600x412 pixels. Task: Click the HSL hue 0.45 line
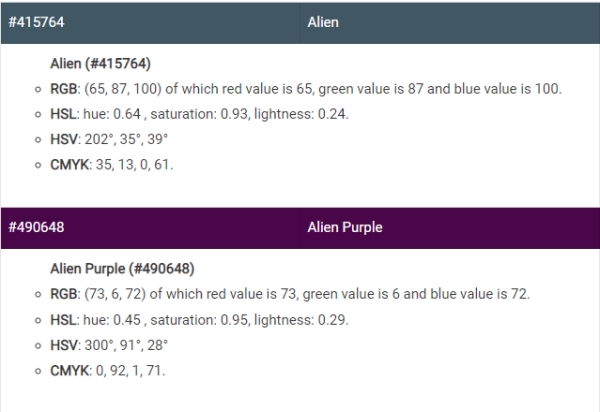199,320
